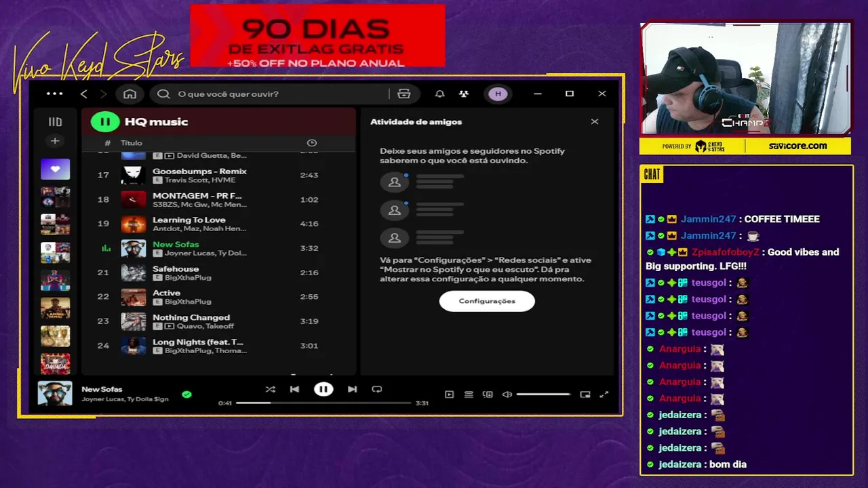Screen dimensions: 868x488
Task: Open the notifications bell
Action: point(439,94)
